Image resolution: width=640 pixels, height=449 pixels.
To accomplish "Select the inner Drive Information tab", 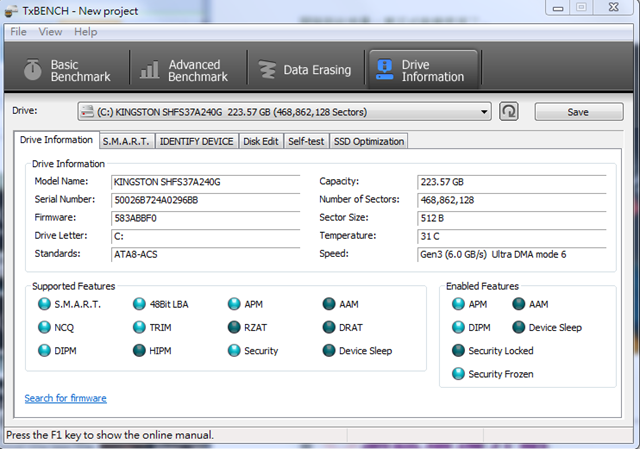I will 56,140.
